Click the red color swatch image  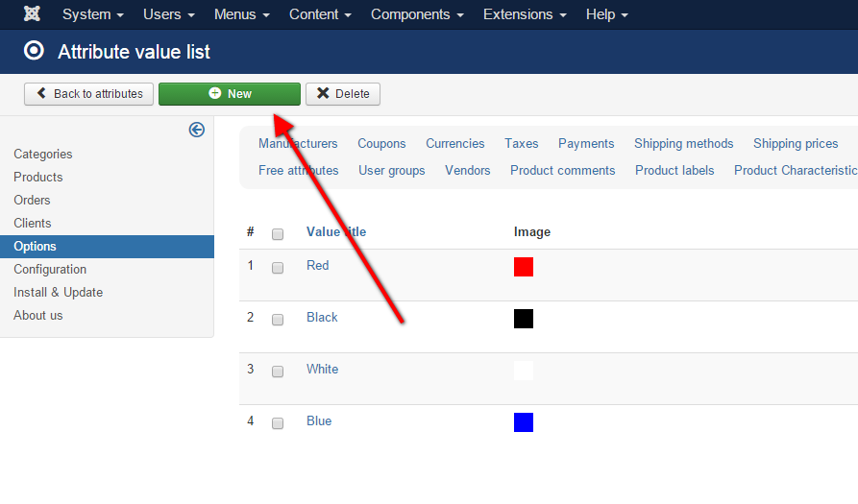524,267
